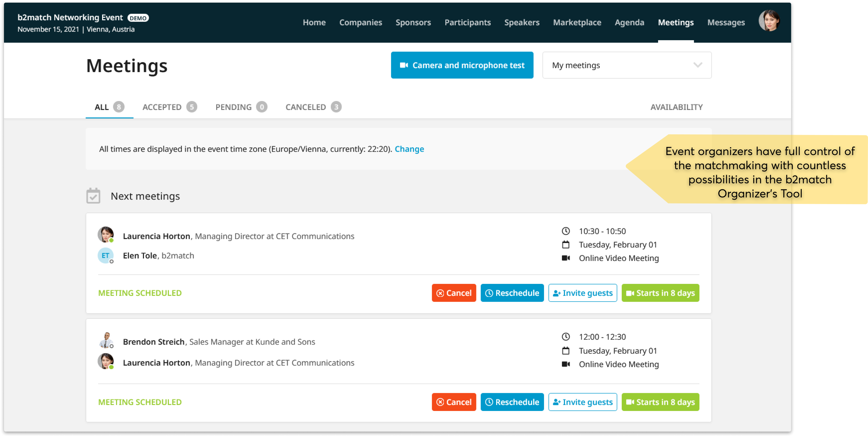Click the chevron arrow in My meetings box
Viewport: 868px width, 437px height.
tap(698, 65)
